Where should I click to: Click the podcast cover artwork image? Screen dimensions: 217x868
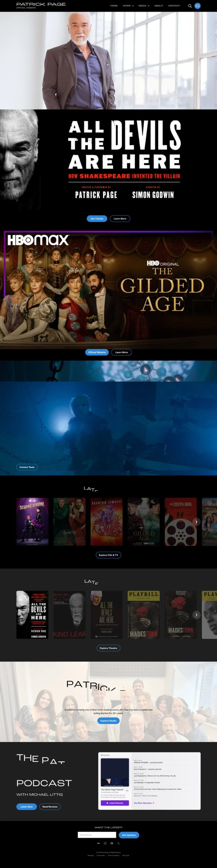(x=115, y=772)
